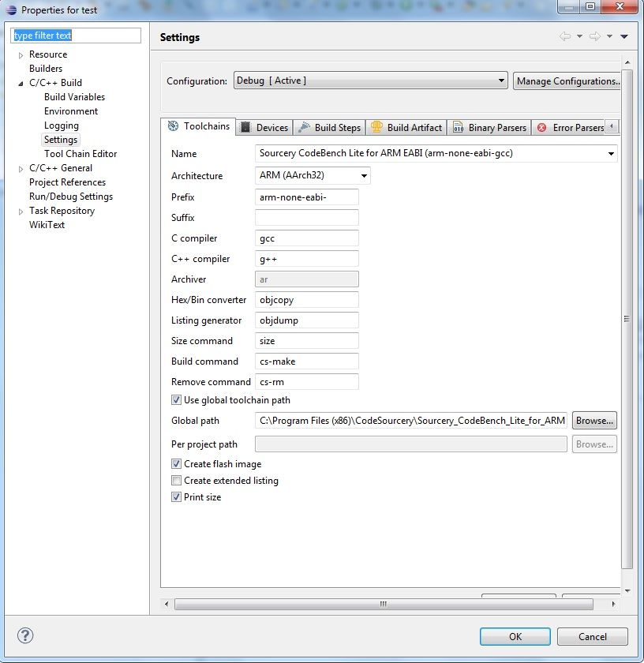This screenshot has width=644, height=663.
Task: Select Logging in the tree
Action: pyautogui.click(x=62, y=125)
